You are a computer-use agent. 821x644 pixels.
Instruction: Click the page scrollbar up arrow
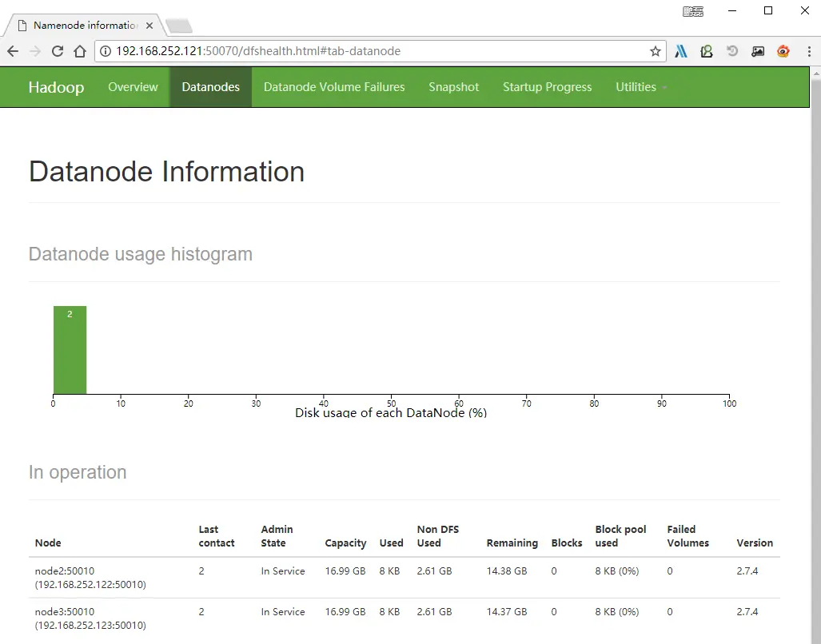point(815,74)
